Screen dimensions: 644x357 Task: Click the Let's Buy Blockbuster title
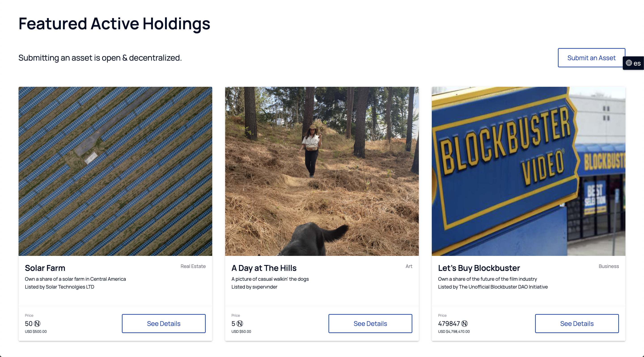coord(479,268)
